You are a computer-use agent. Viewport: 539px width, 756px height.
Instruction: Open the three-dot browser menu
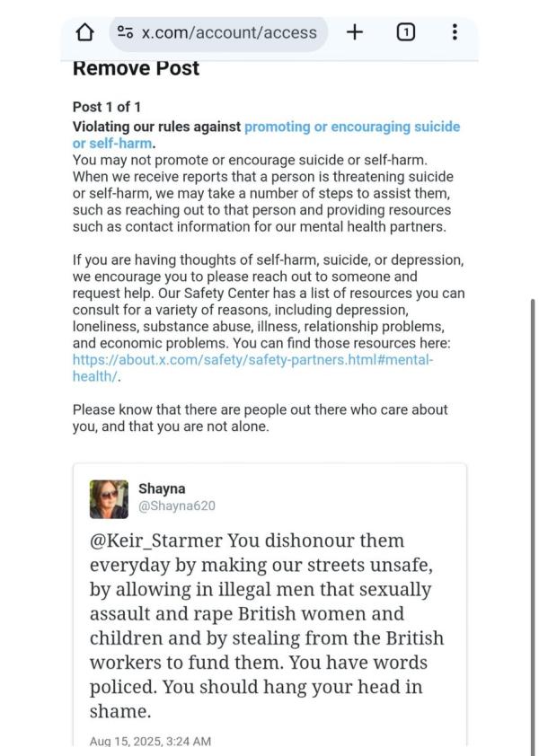pos(455,32)
